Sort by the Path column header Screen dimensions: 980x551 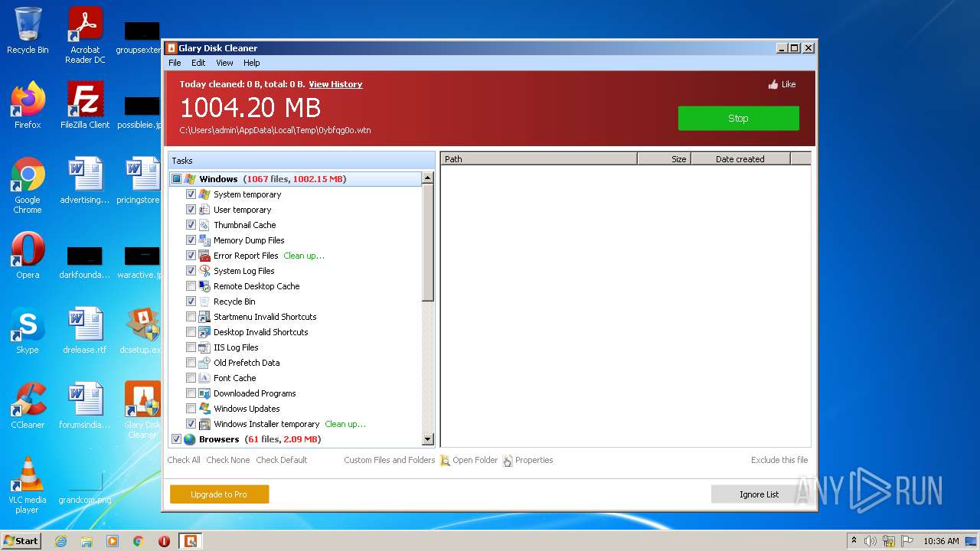click(x=539, y=158)
